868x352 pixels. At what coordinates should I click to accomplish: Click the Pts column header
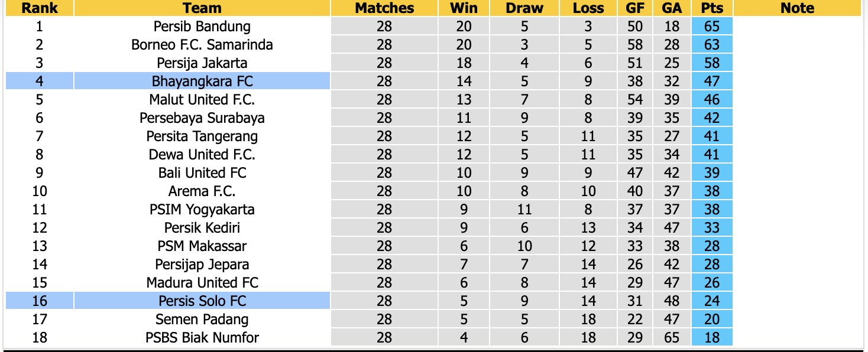pyautogui.click(x=712, y=8)
